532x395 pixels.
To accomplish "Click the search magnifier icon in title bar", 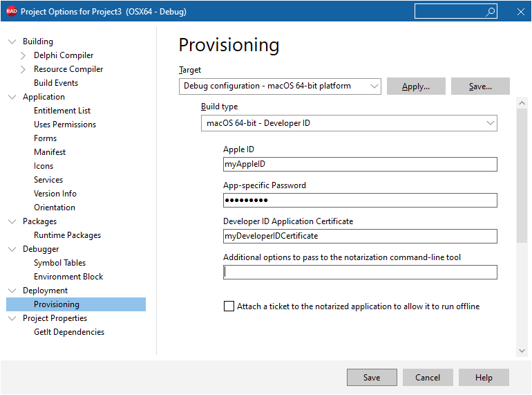I will 490,12.
